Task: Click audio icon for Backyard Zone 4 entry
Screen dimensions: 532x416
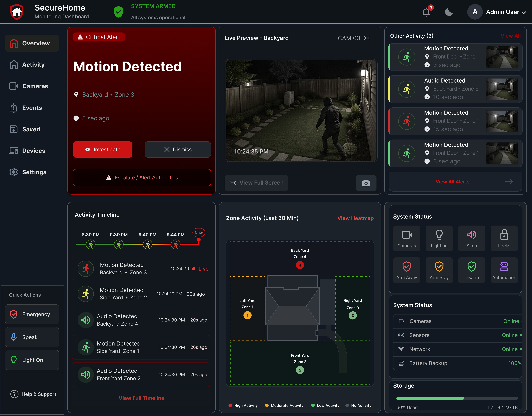Action: point(86,320)
